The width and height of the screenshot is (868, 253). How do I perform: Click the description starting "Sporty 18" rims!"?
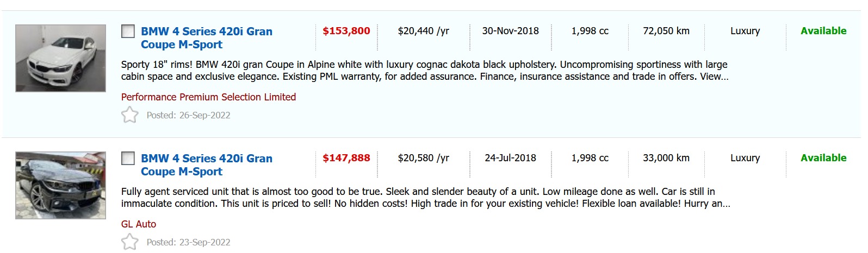coord(424,71)
